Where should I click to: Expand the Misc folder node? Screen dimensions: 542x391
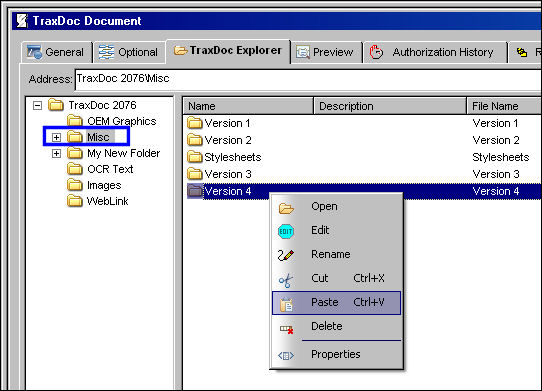click(x=56, y=137)
